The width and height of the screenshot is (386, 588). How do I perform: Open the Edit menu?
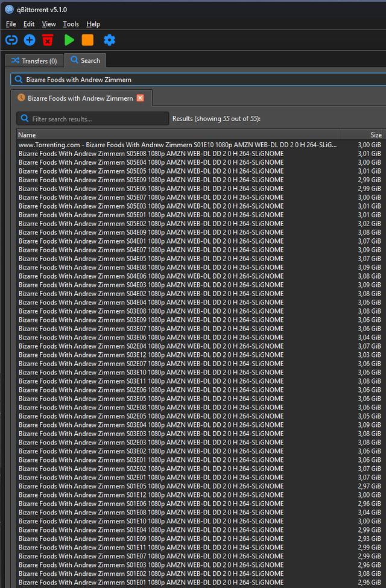(x=29, y=24)
